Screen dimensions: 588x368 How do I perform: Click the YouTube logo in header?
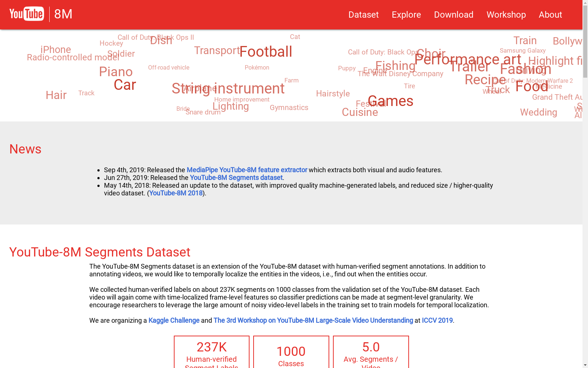point(26,14)
